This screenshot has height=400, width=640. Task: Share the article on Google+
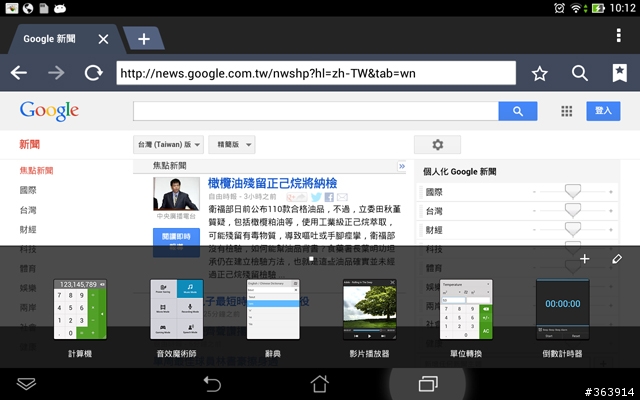(x=297, y=197)
